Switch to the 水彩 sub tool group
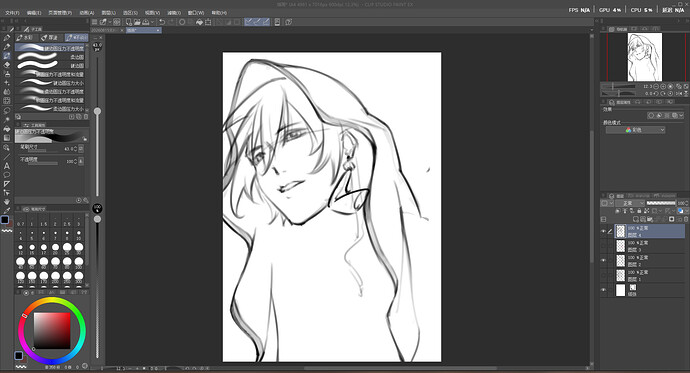Viewport: 690px width, 373px height. [x=27, y=38]
